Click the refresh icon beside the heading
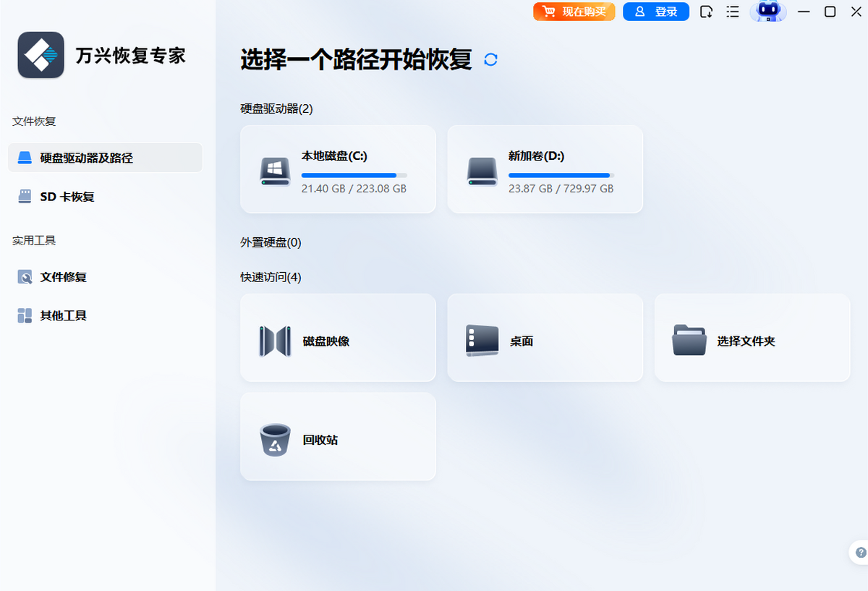Screen dimensions: 868x591 [x=490, y=60]
